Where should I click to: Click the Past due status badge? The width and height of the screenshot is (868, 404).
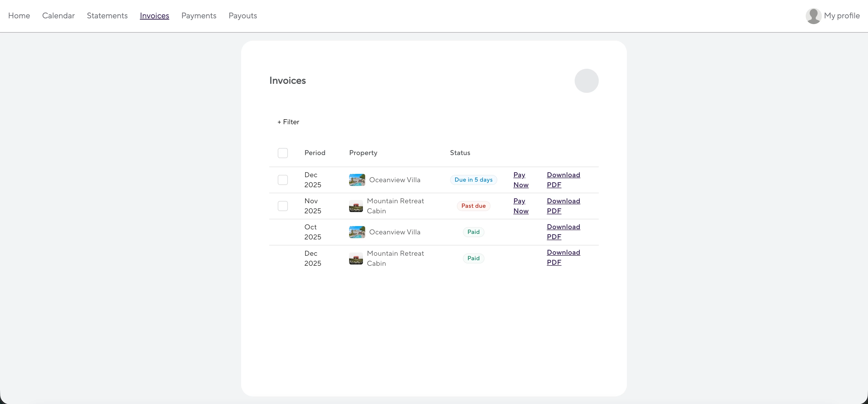pyautogui.click(x=473, y=206)
